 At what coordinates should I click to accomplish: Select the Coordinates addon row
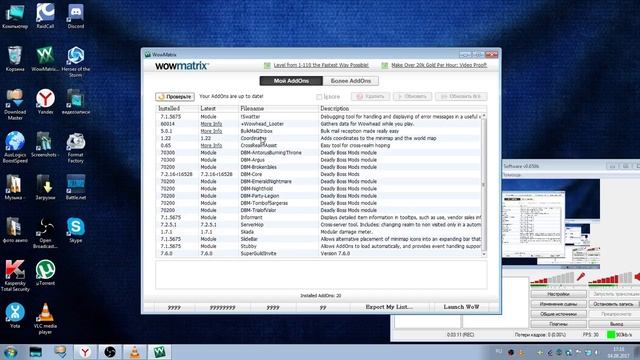[319, 138]
